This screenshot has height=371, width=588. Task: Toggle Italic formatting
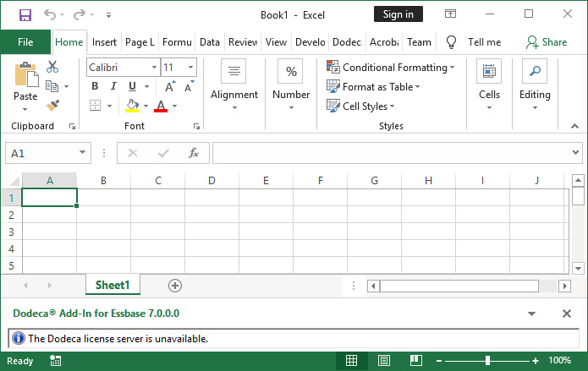113,86
